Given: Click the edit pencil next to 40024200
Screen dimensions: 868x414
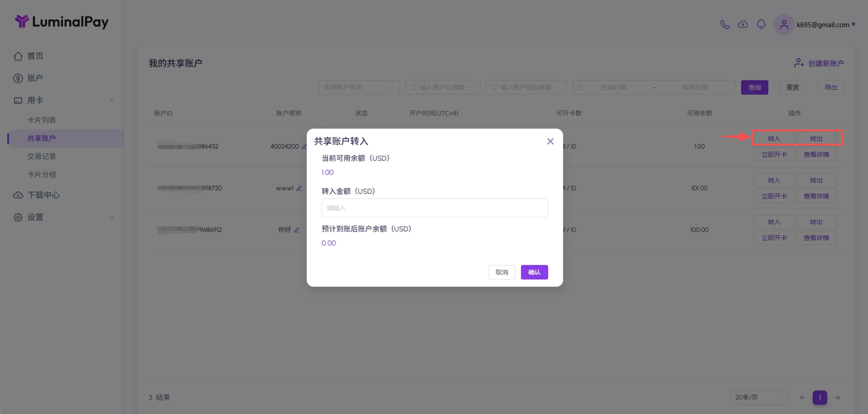Looking at the screenshot, I should [304, 146].
